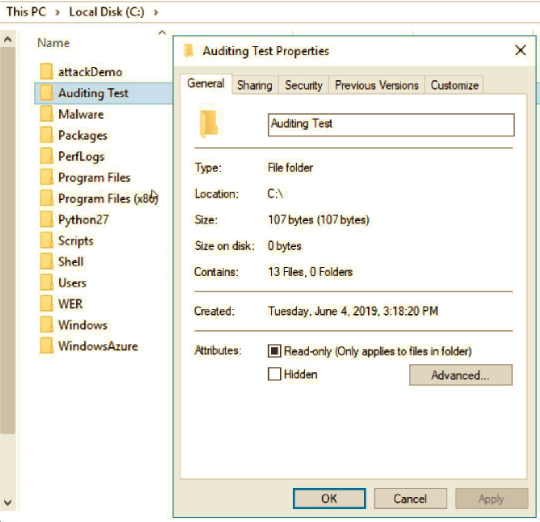Click the Auditing Test folder icon in list
The image size is (540, 522).
46,93
